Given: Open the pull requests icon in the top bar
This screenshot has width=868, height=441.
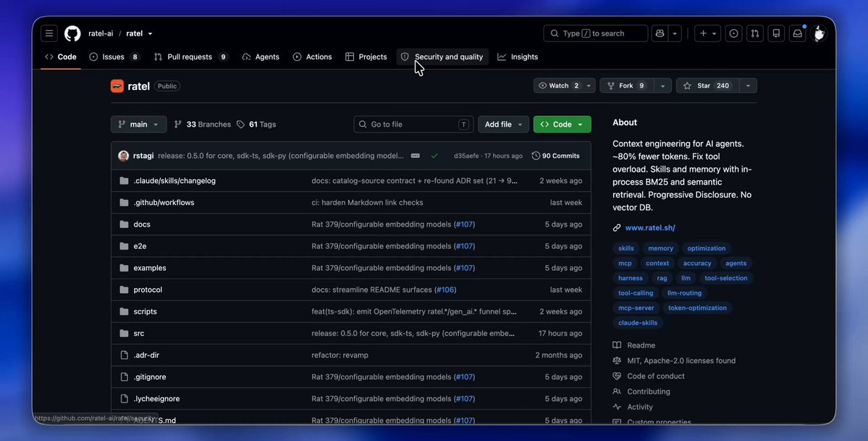Looking at the screenshot, I should tap(755, 33).
